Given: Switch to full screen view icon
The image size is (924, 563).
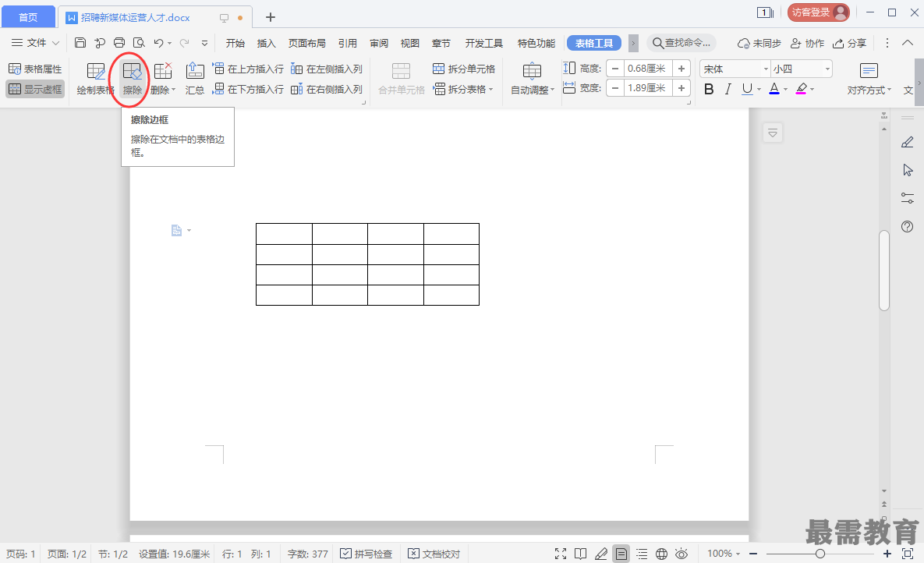Looking at the screenshot, I should [x=561, y=554].
